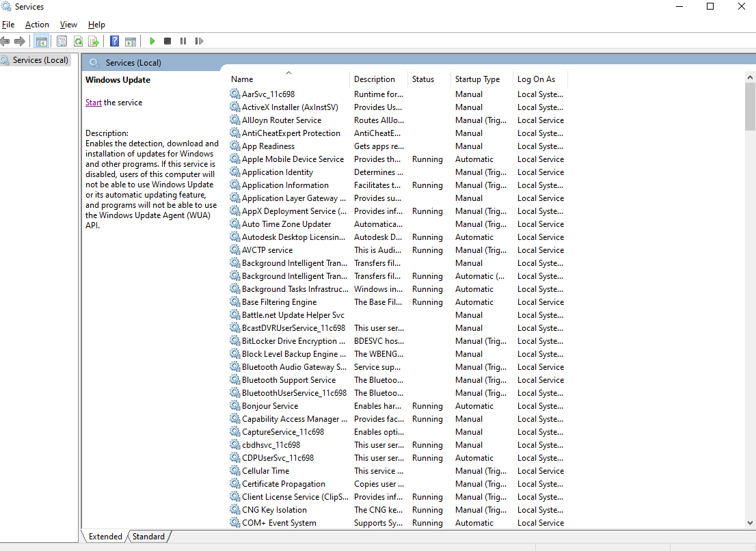The width and height of the screenshot is (756, 551).
Task: Sort by the Status column header
Action: click(429, 79)
